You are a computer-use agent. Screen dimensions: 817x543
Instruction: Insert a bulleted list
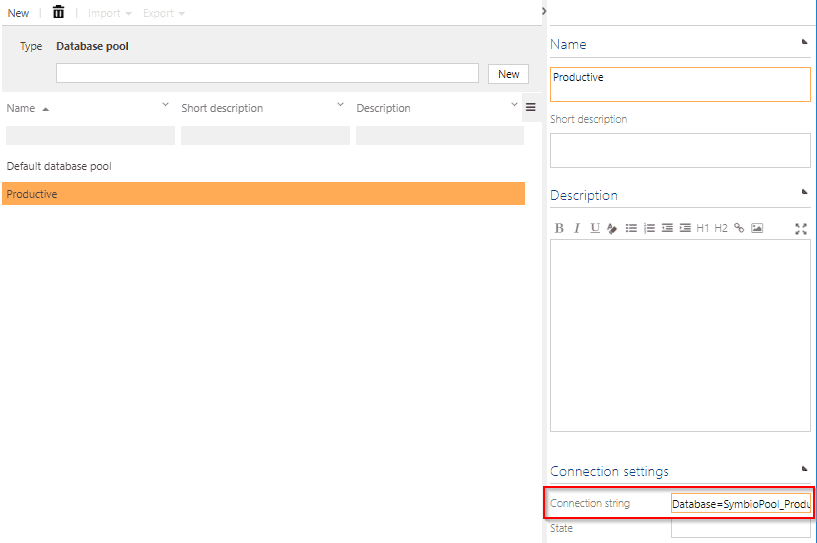point(631,228)
